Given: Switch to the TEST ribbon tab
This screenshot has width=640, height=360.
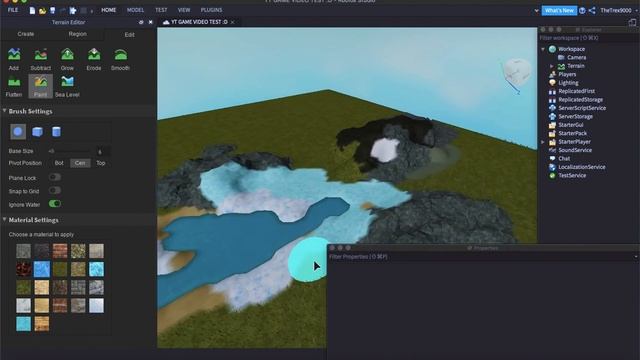Looking at the screenshot, I should [161, 10].
